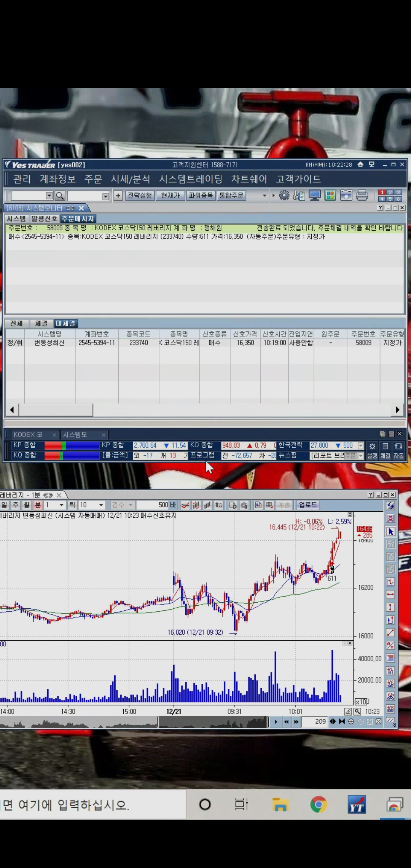Image resolution: width=411 pixels, height=868 pixels.
Task: Open the minute interval dropdown showing 1
Action: point(61,505)
